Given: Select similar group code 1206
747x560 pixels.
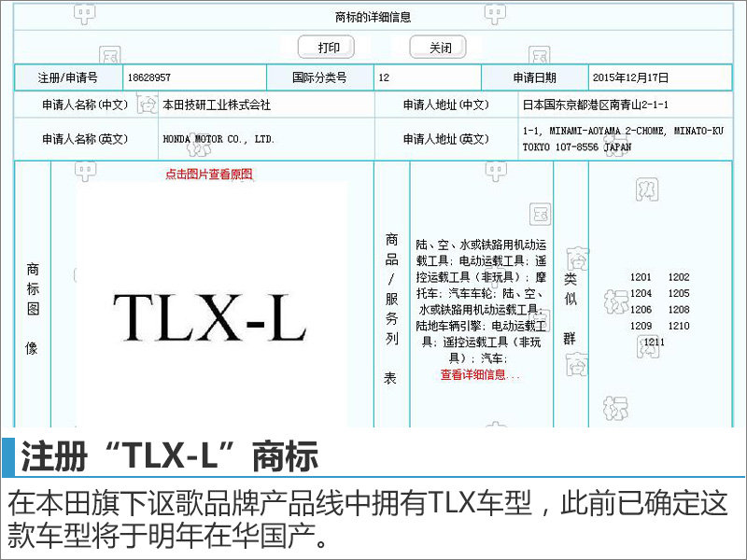Looking at the screenshot, I should click(641, 310).
